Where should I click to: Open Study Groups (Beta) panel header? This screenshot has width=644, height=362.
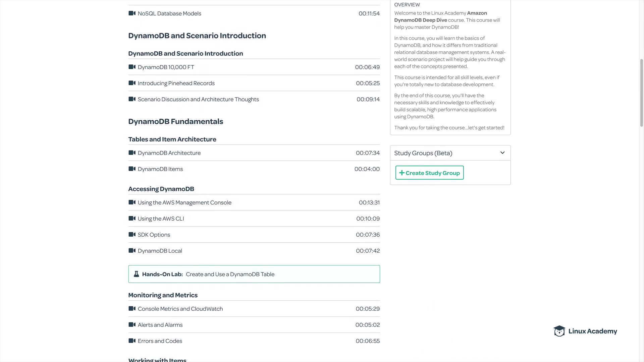[423, 153]
